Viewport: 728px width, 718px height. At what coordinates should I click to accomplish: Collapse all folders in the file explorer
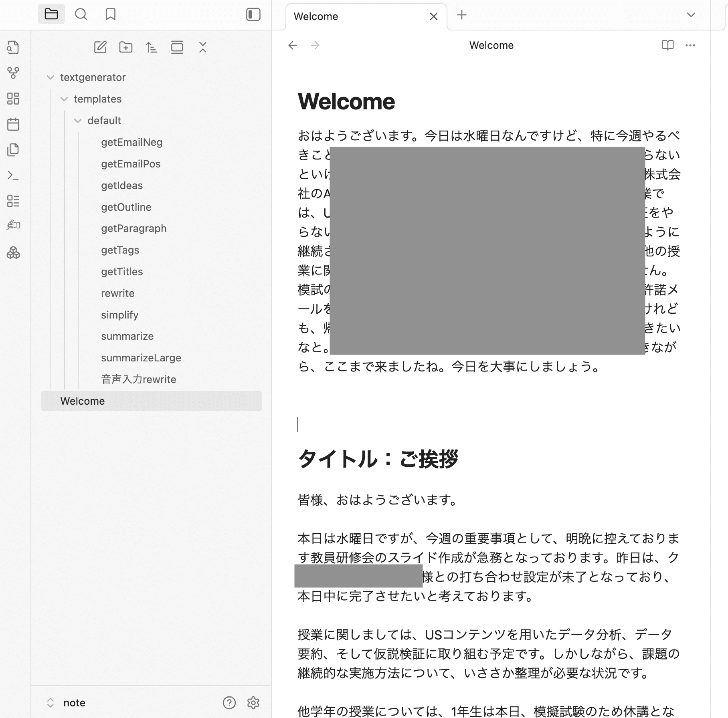(x=203, y=47)
